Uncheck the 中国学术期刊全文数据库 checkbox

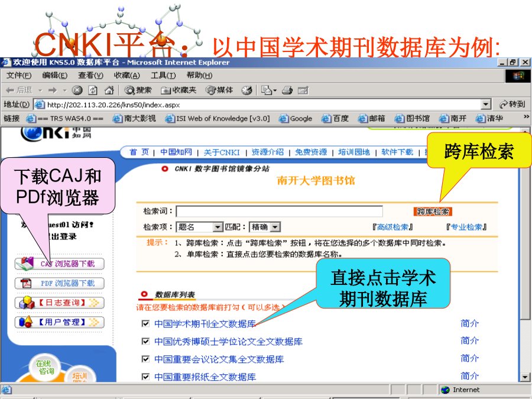(x=145, y=324)
